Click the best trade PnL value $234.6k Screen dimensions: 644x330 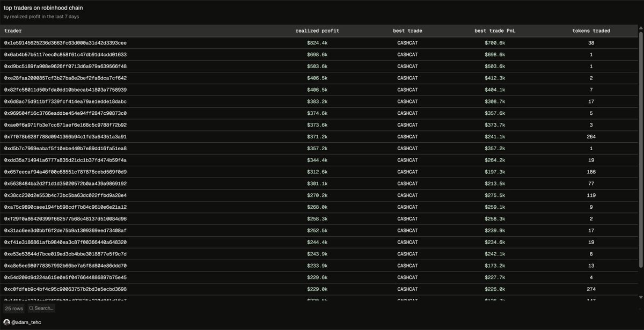(494, 243)
